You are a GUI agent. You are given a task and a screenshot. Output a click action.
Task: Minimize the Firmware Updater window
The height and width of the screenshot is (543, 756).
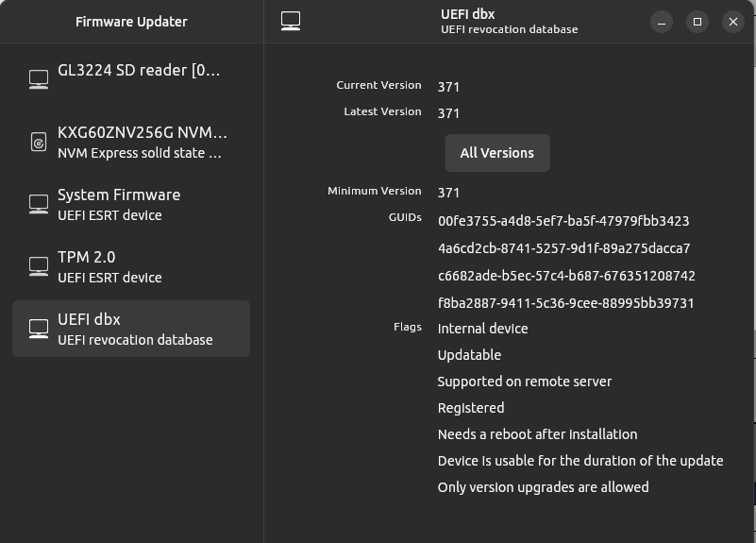click(662, 22)
